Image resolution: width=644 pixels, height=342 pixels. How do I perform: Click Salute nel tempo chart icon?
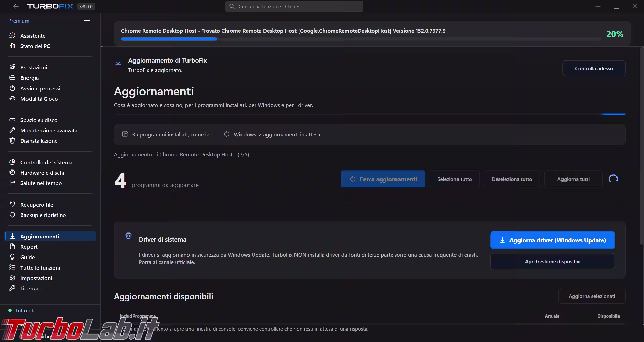[x=12, y=183]
